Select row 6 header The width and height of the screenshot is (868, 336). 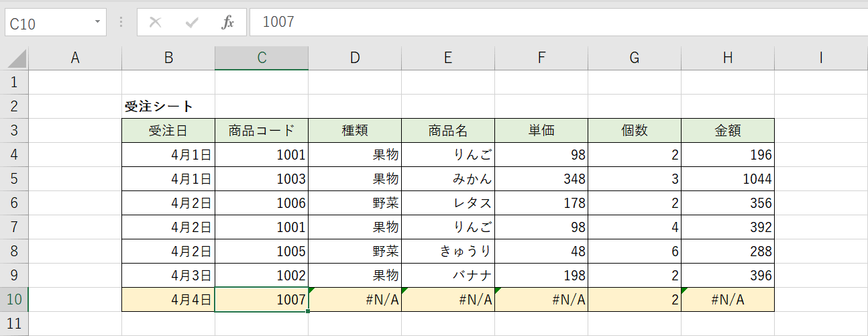(14, 203)
